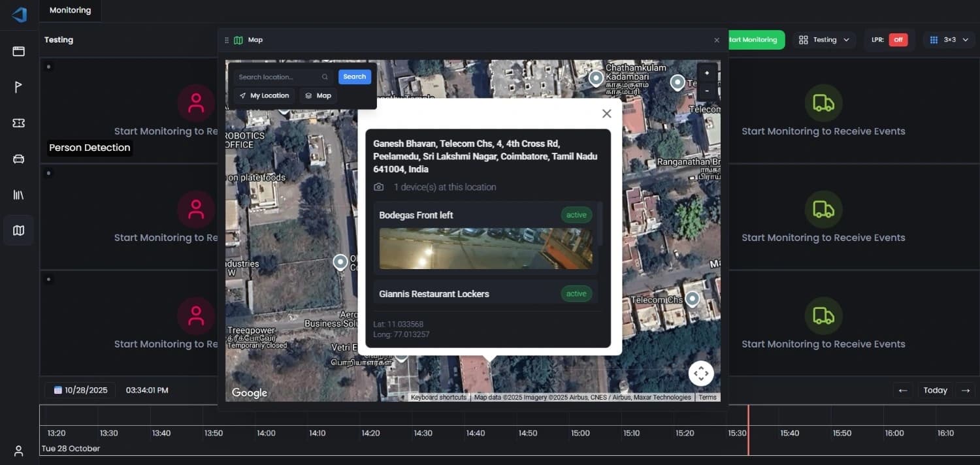Click in the Search location input field
Screen dimensions: 980x465
coord(279,77)
